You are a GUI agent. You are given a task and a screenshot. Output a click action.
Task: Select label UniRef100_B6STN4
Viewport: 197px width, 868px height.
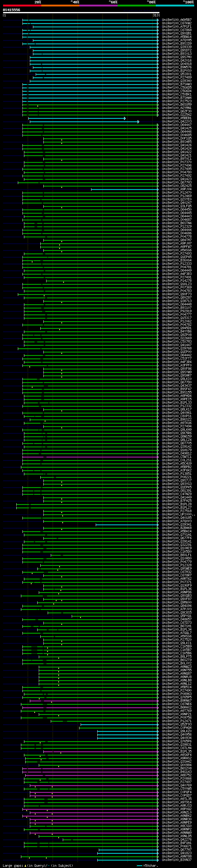point(176,223)
